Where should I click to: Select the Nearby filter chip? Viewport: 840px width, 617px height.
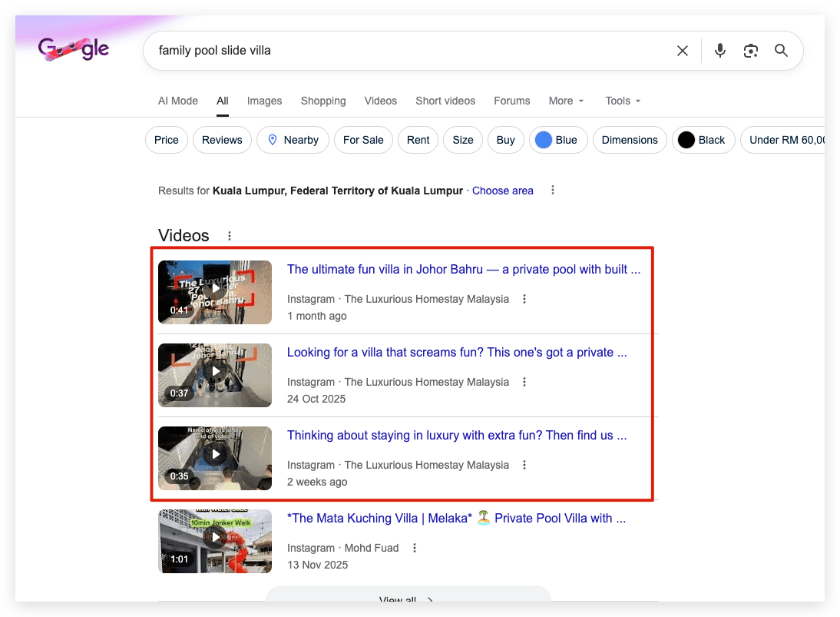(293, 140)
